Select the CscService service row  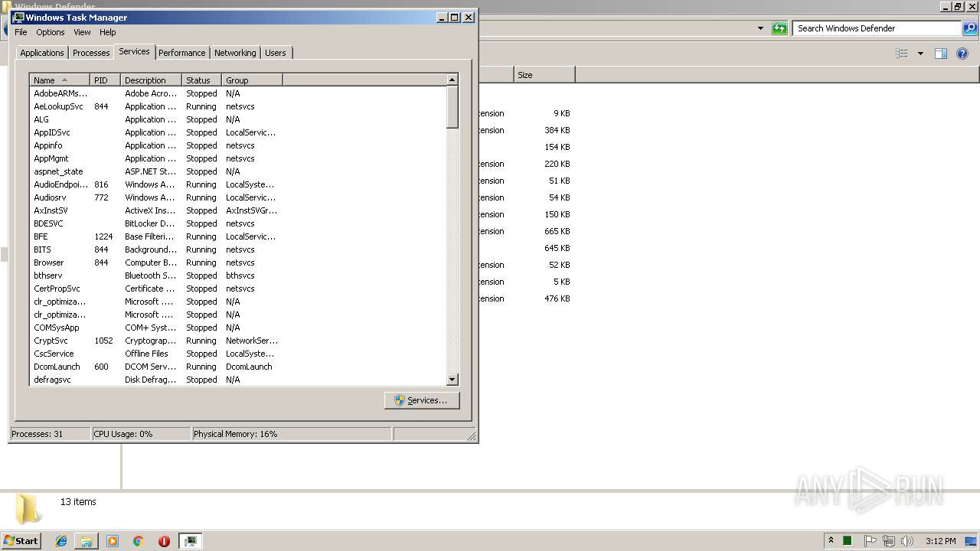coord(237,354)
